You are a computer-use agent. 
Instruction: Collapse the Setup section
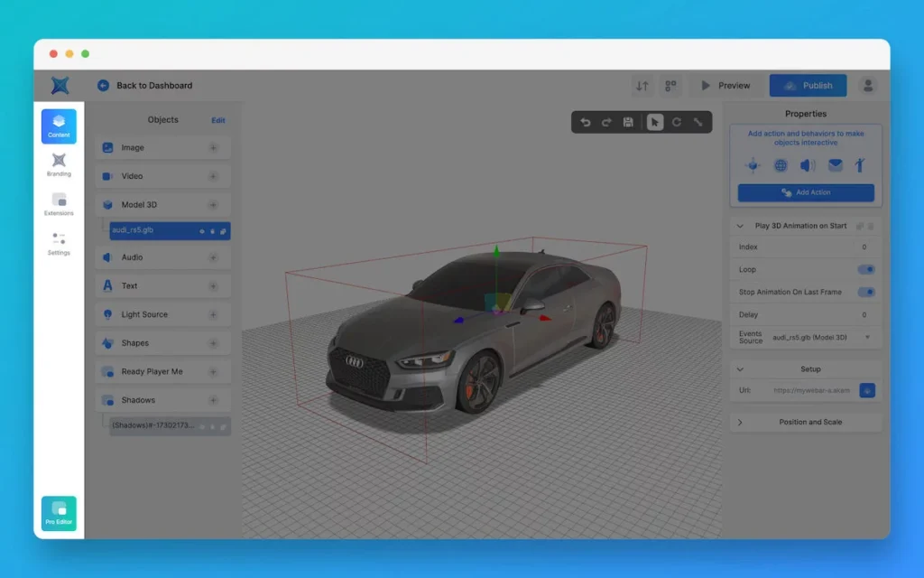point(741,368)
